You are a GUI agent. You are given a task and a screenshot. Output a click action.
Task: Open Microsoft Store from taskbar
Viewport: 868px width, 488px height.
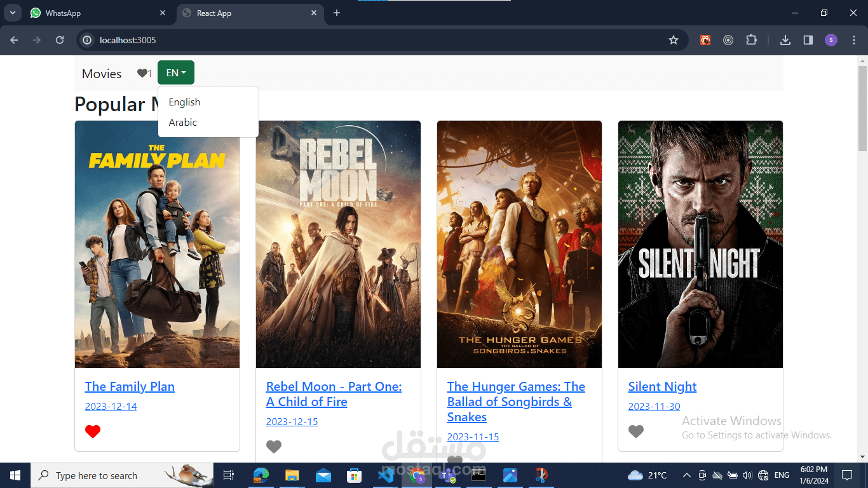click(355, 475)
